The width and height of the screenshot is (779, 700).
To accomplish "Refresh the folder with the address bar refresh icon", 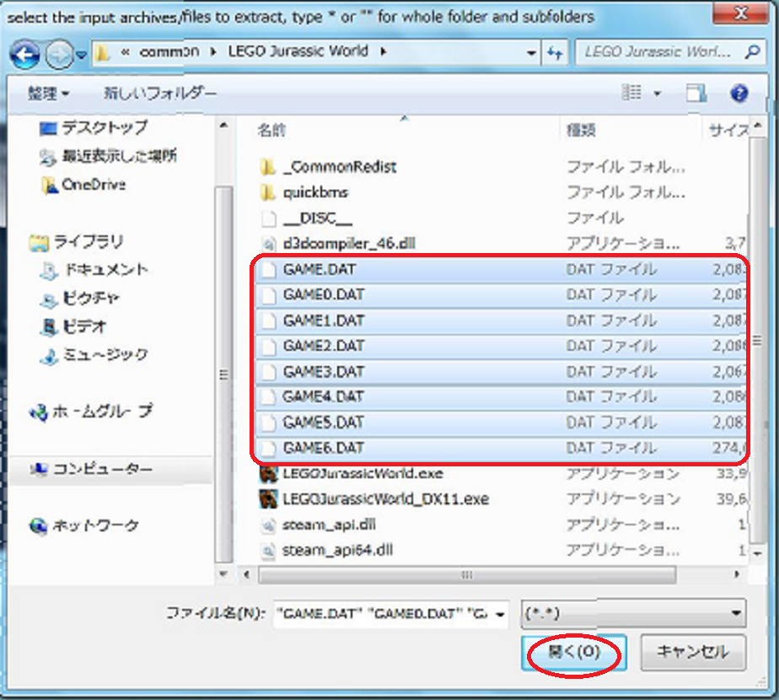I will (x=555, y=52).
